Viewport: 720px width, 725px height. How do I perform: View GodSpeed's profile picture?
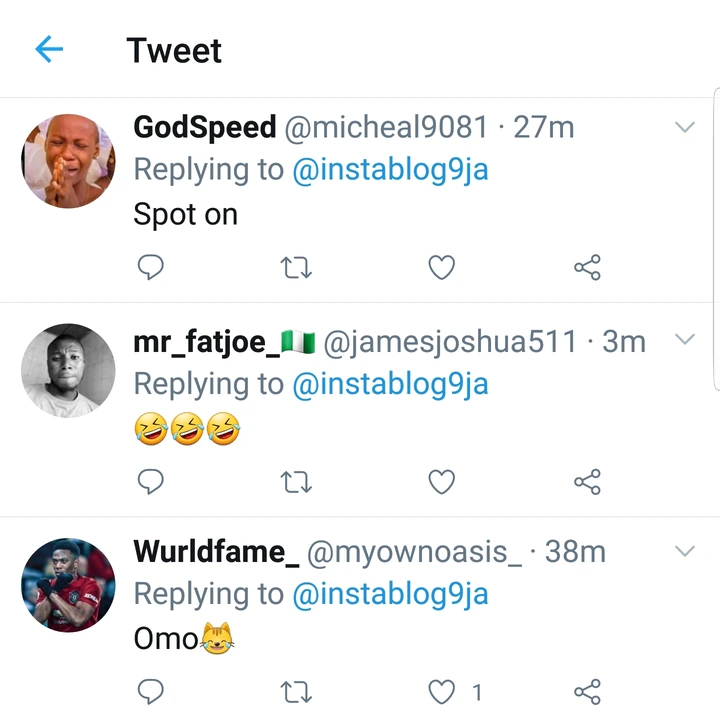pyautogui.click(x=68, y=161)
